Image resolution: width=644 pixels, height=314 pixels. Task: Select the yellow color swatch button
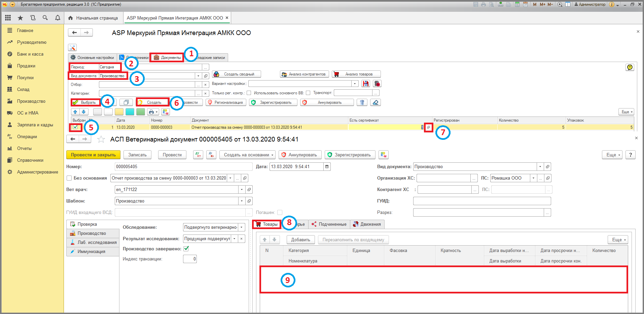pyautogui.click(x=119, y=112)
